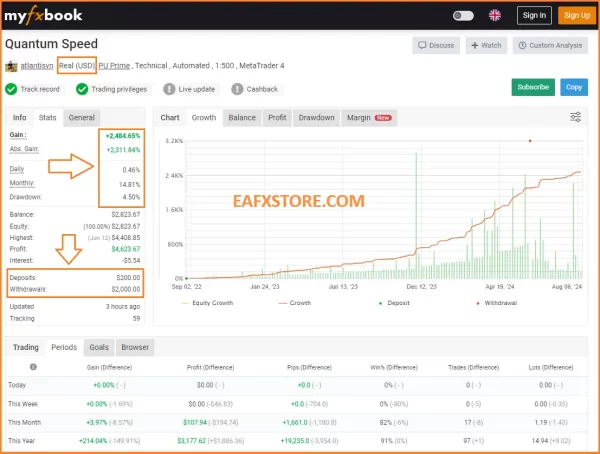
Task: Click the Win% (Difference) column header
Action: (394, 367)
